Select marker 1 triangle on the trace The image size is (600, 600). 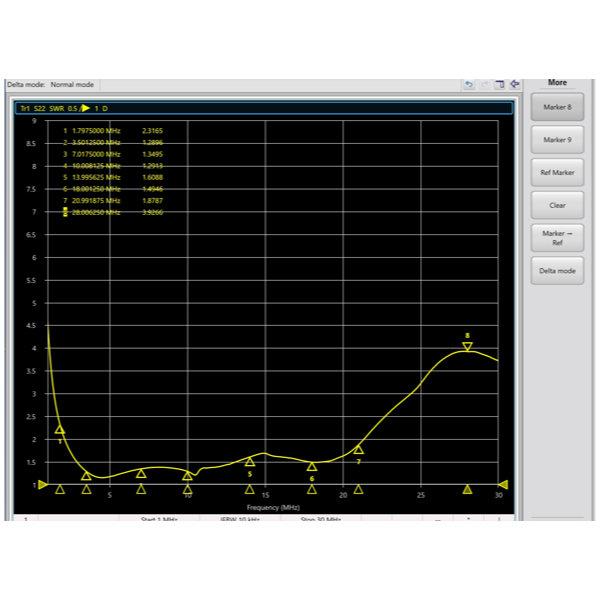(x=60, y=430)
